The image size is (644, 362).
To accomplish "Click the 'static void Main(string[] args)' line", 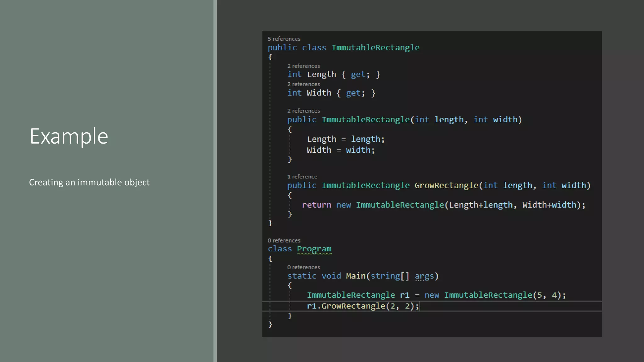I will pos(363,276).
